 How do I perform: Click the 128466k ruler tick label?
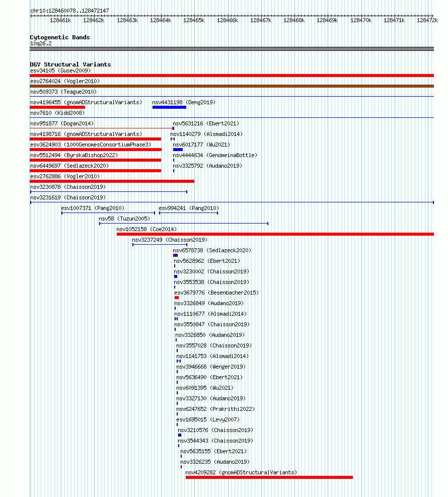[x=228, y=20]
